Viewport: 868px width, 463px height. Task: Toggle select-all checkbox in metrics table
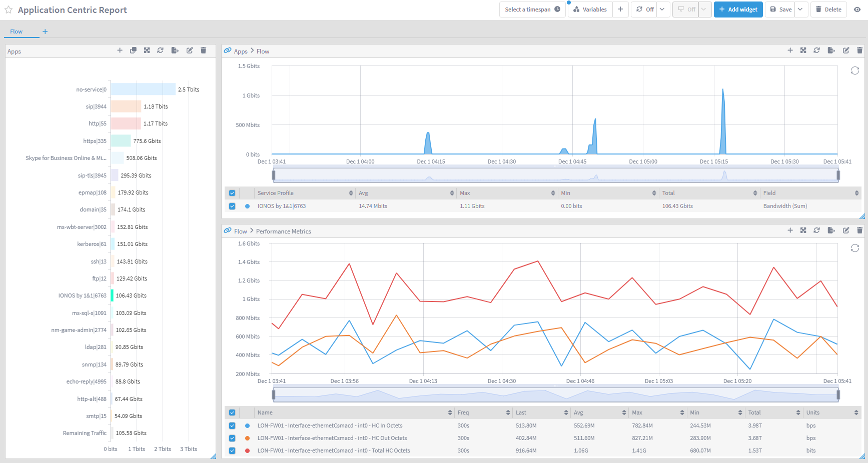click(232, 412)
